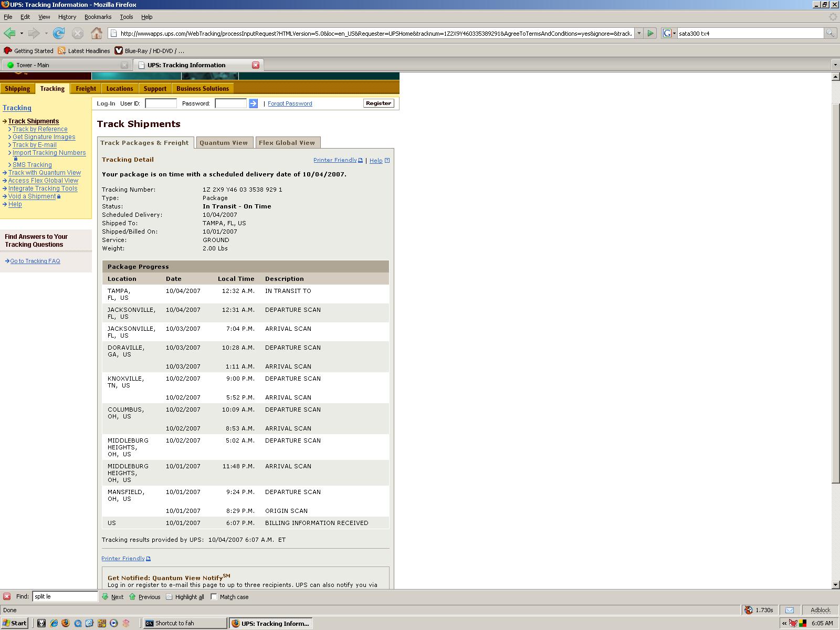Image resolution: width=840 pixels, height=630 pixels.
Task: Open the Bookmarks menu
Action: 98,17
